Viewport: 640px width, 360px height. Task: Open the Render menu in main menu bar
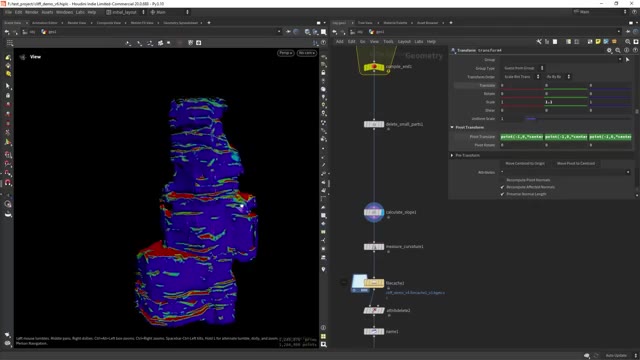point(31,12)
